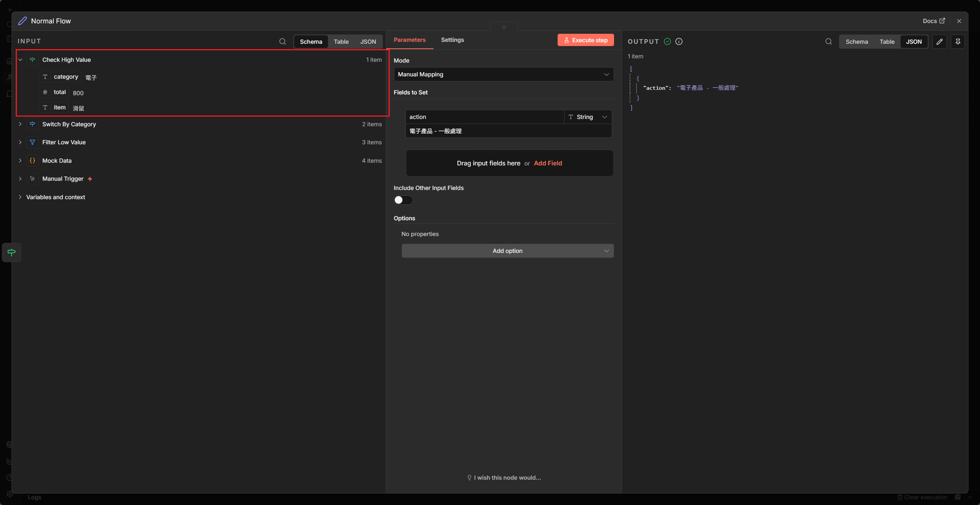980x505 pixels.
Task: Switch to the Settings tab
Action: (x=452, y=40)
